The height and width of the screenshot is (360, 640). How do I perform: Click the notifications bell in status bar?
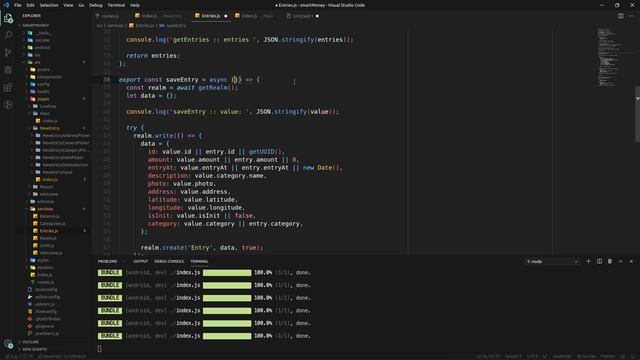(x=633, y=356)
